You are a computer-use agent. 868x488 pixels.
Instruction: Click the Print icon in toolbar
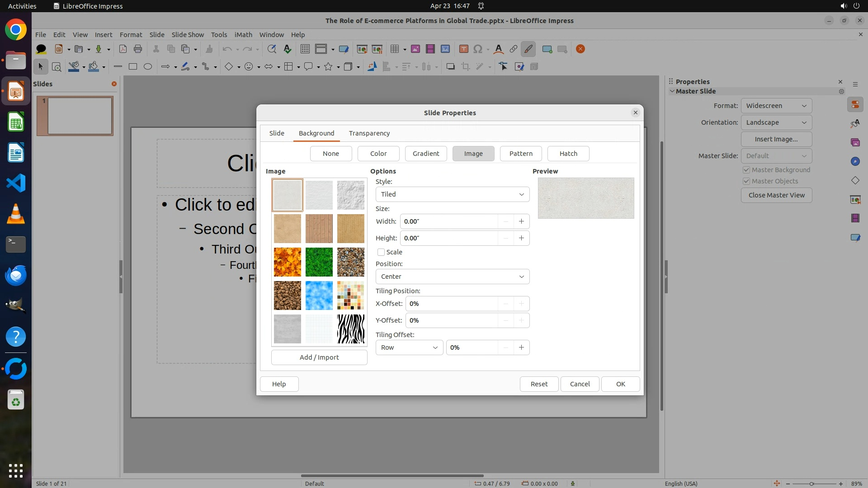(138, 49)
